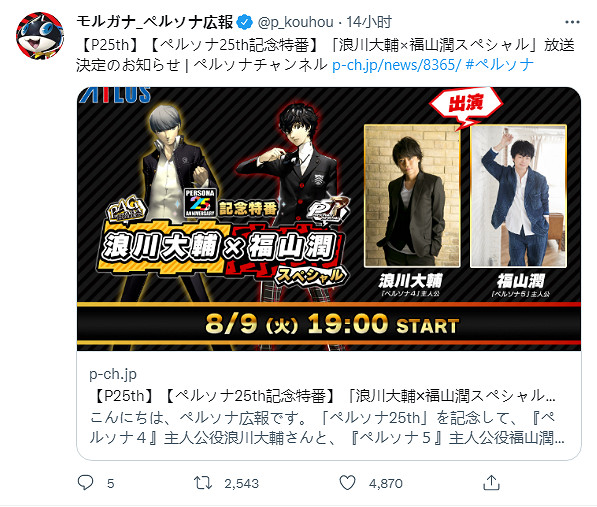Click the p-ch.jp card domain text
Viewport: 597px width, 507px height.
113,375
